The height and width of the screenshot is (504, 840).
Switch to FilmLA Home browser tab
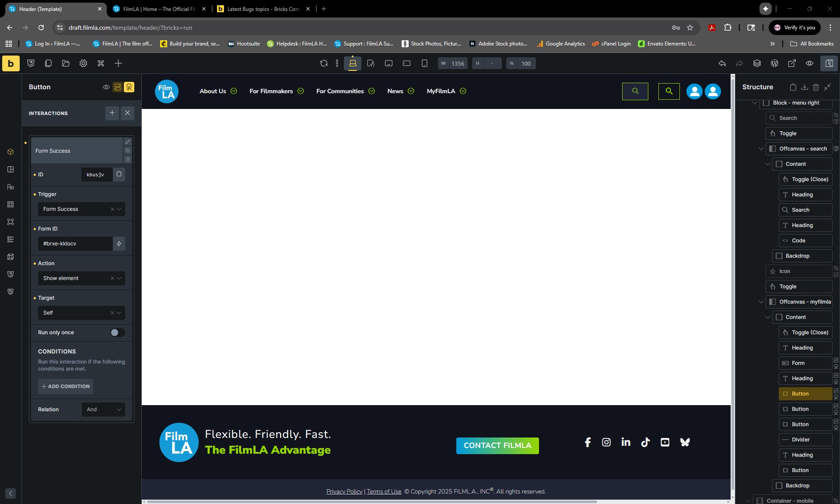point(158,9)
